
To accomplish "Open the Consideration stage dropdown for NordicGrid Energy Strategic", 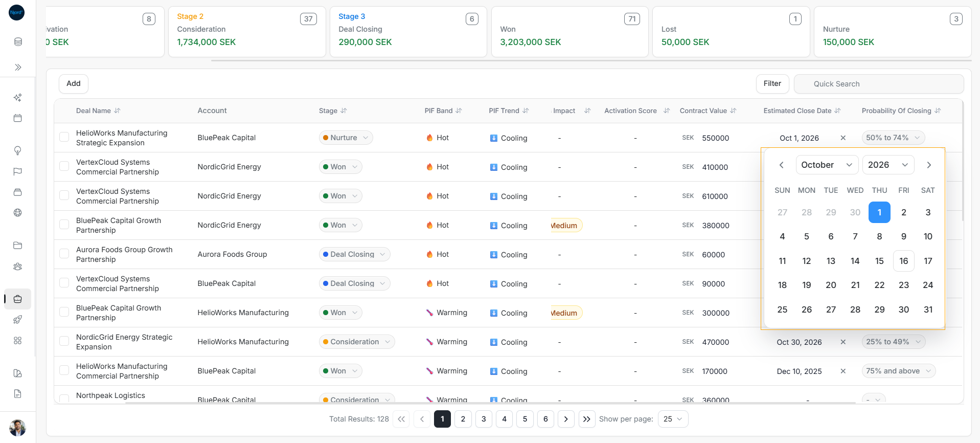I will click(357, 342).
